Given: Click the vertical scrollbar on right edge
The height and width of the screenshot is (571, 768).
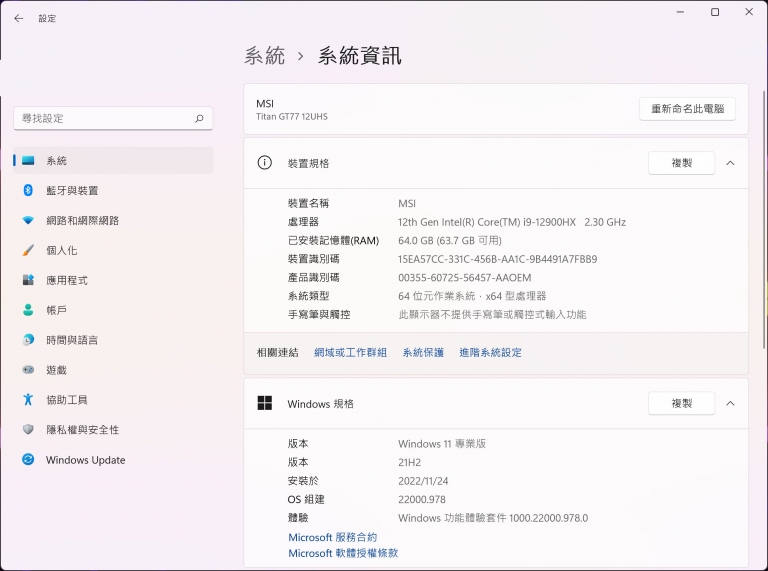Looking at the screenshot, I should pyautogui.click(x=765, y=219).
